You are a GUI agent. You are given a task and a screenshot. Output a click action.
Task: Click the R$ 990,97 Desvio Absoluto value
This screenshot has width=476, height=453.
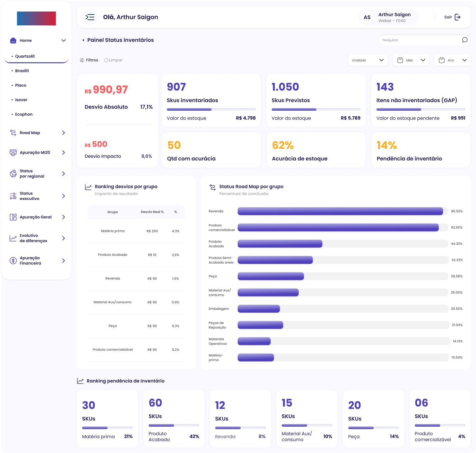point(106,90)
